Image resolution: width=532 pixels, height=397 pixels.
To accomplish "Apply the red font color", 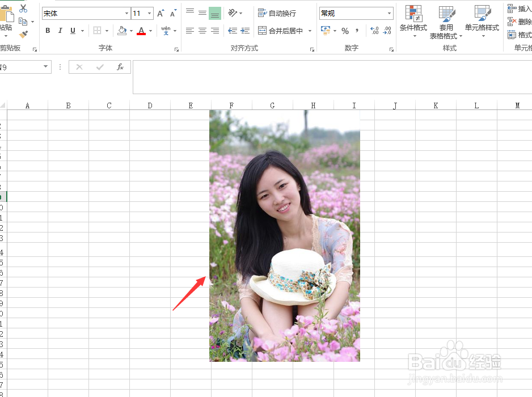I will point(141,31).
